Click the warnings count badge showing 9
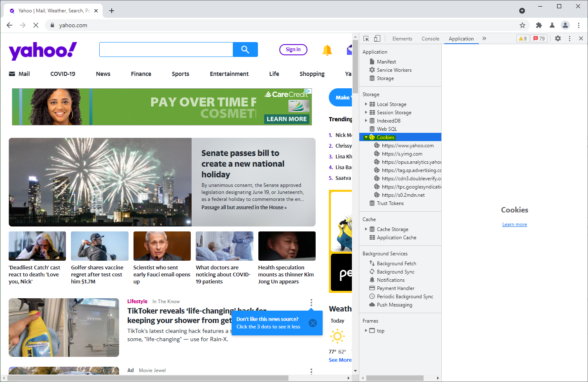The width and height of the screenshot is (588, 382). [x=523, y=38]
